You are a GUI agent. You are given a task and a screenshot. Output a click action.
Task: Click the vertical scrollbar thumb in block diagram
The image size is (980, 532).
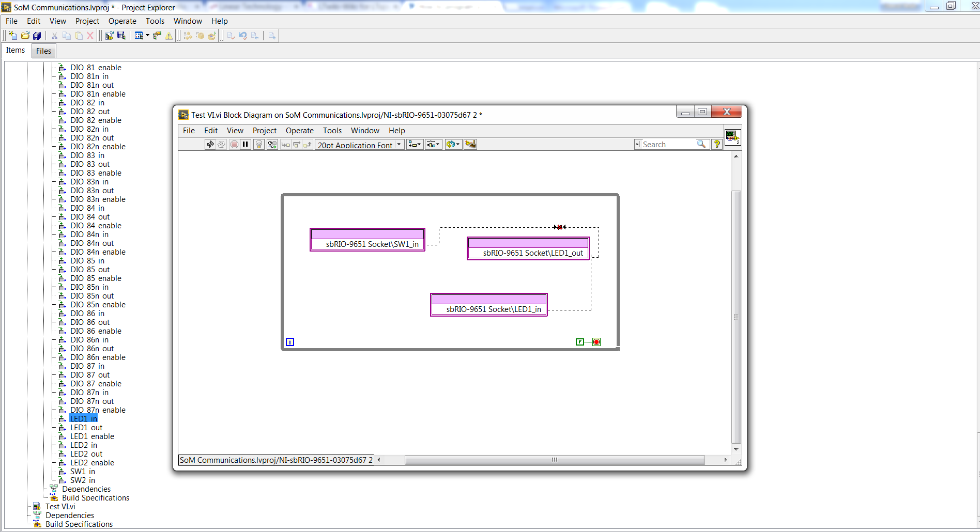[737, 317]
